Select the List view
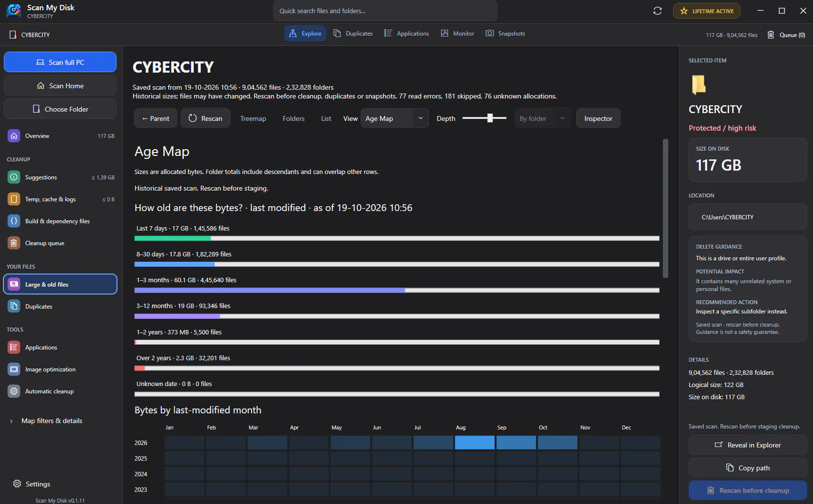 [x=326, y=118]
